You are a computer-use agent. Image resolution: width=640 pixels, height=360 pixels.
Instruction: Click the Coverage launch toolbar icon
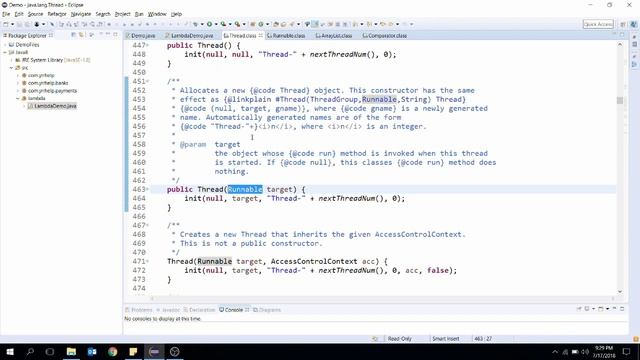[x=223, y=24]
